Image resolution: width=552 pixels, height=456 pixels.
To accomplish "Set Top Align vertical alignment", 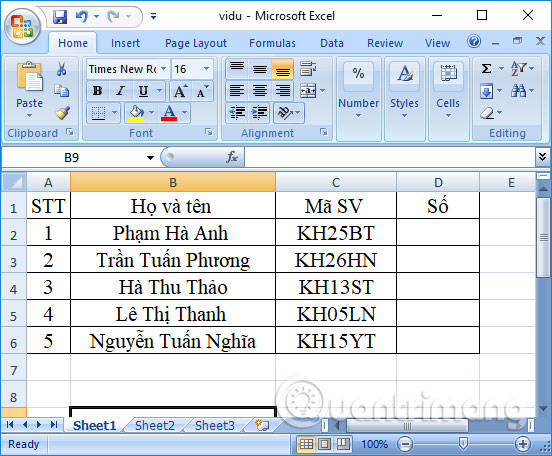I will pyautogui.click(x=237, y=69).
